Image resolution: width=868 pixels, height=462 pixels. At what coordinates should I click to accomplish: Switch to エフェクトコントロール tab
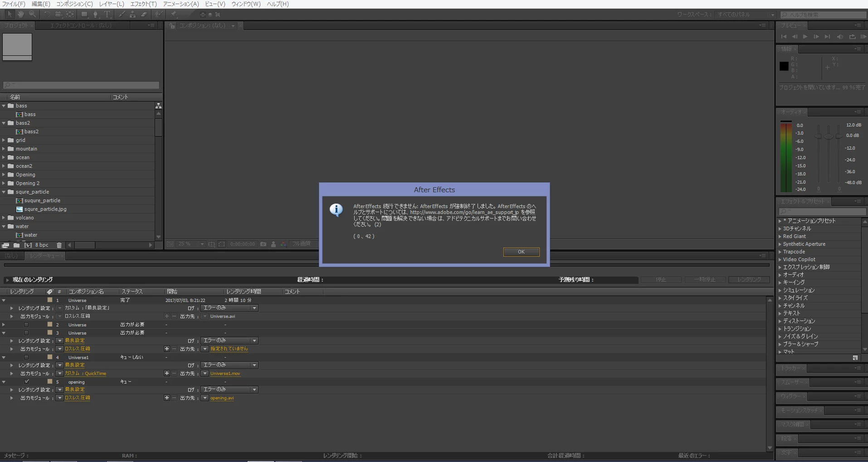coord(81,26)
